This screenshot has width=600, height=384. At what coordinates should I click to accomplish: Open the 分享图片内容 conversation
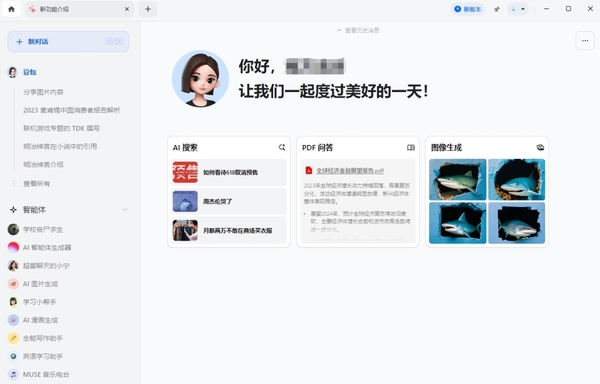(x=43, y=92)
